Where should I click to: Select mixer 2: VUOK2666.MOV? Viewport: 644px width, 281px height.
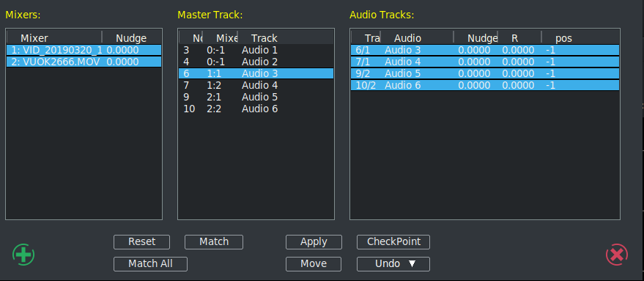click(84, 62)
